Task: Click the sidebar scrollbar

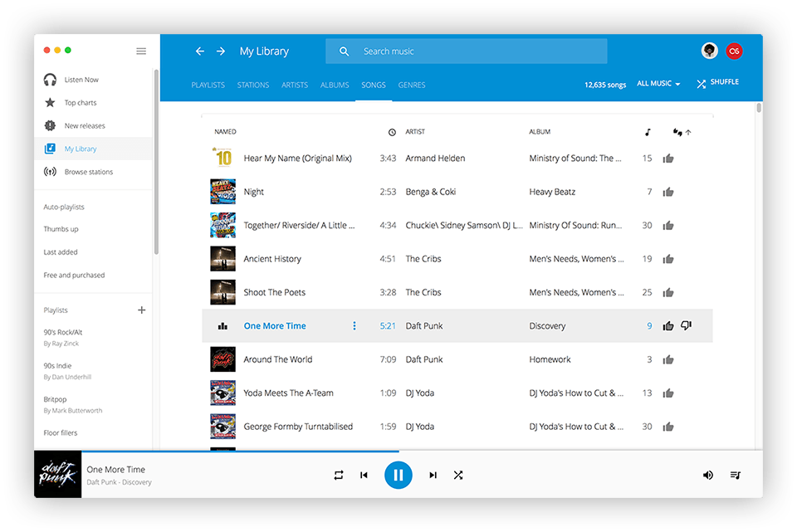Action: pos(156,162)
